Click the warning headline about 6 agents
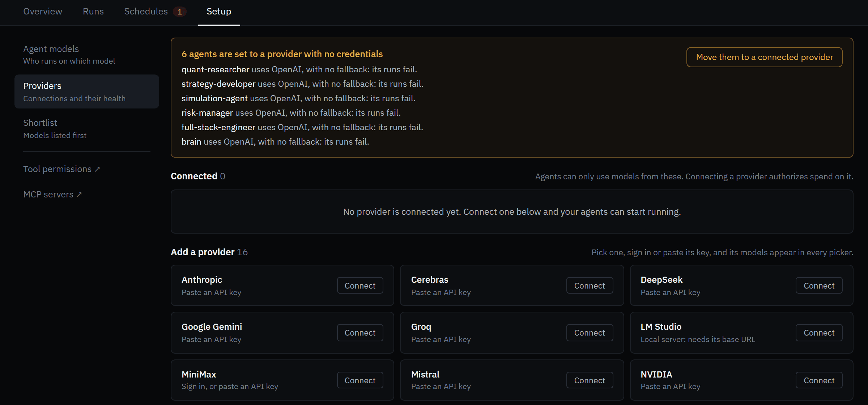 [282, 54]
